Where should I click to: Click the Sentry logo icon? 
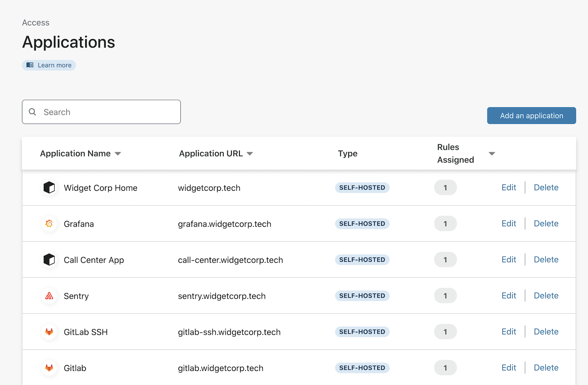pos(49,295)
